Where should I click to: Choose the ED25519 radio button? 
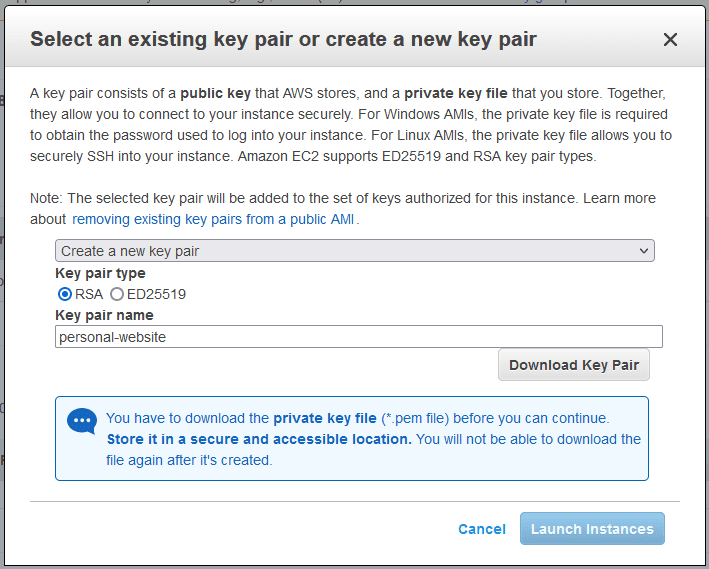point(117,294)
